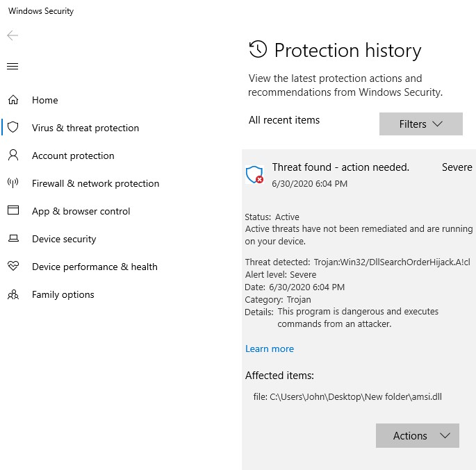Open the Learn more link
Viewport: 476px width, 470px height.
tap(270, 349)
